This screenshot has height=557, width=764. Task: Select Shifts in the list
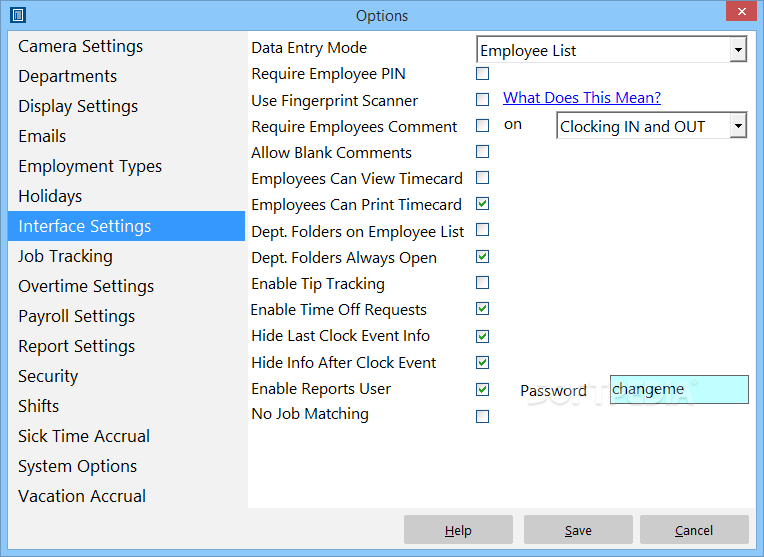click(x=126, y=406)
